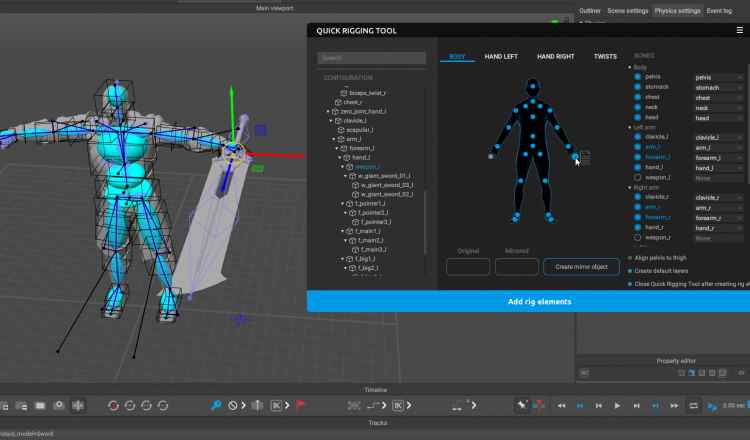Collapse the Left arm section
Screen dimensions: 750x440
pos(630,128)
